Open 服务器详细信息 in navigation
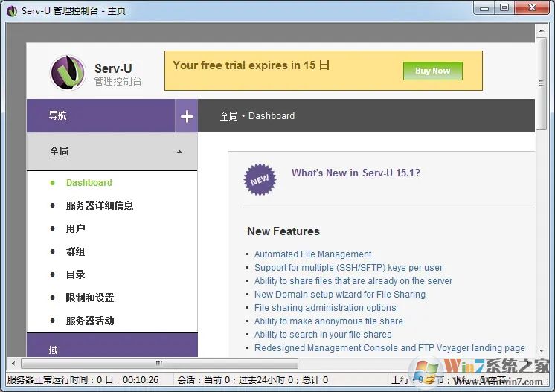The height and width of the screenshot is (392, 555). pos(100,205)
